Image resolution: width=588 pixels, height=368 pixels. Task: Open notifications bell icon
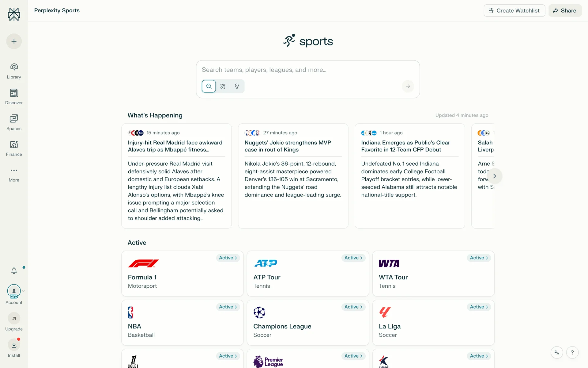tap(14, 271)
